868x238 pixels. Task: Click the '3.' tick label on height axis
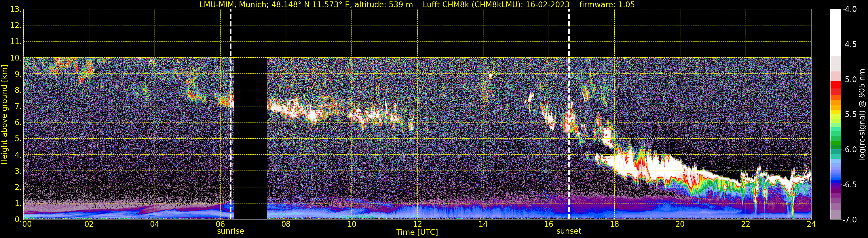click(x=18, y=171)
